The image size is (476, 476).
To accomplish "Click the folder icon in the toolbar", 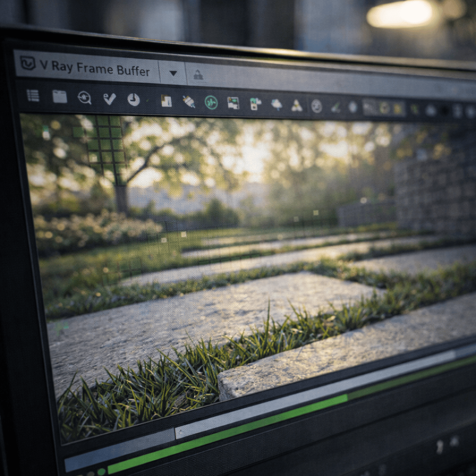I will click(59, 96).
